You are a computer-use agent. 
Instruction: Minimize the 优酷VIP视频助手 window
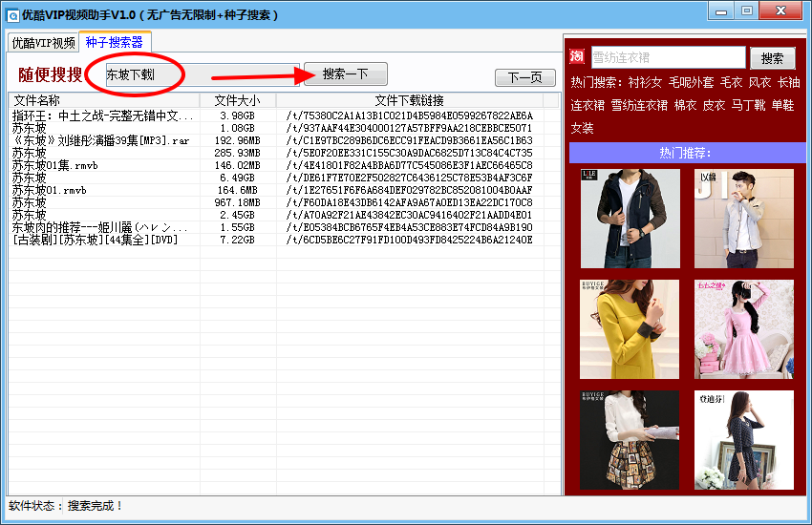[x=721, y=11]
